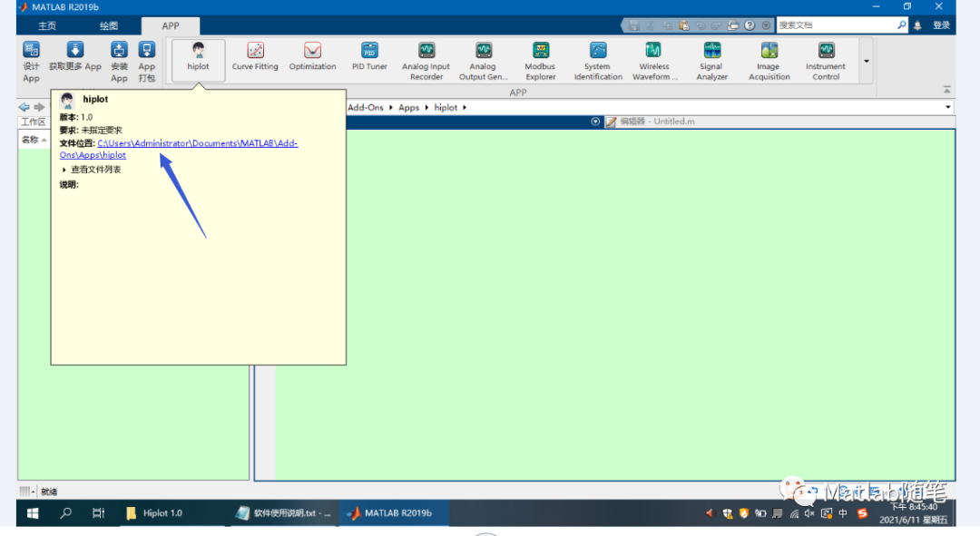
Task: Expand 查看文件列表 (view file list)
Action: pos(92,170)
